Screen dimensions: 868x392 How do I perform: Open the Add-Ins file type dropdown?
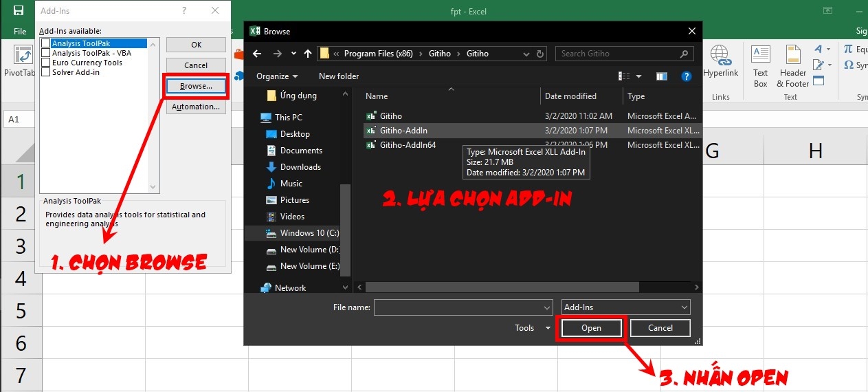[685, 307]
